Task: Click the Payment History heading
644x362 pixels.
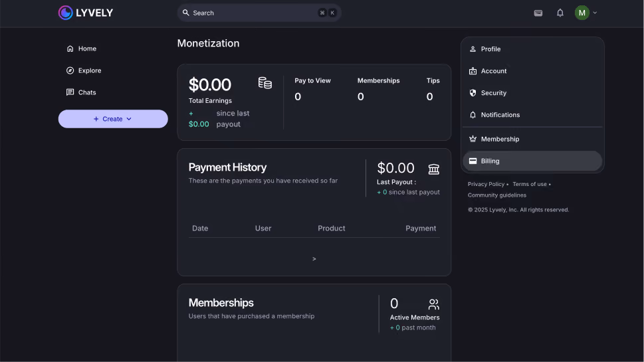Action: [227, 167]
